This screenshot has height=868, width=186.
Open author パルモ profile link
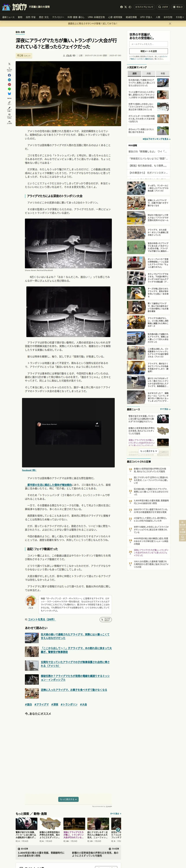[x=69, y=56]
